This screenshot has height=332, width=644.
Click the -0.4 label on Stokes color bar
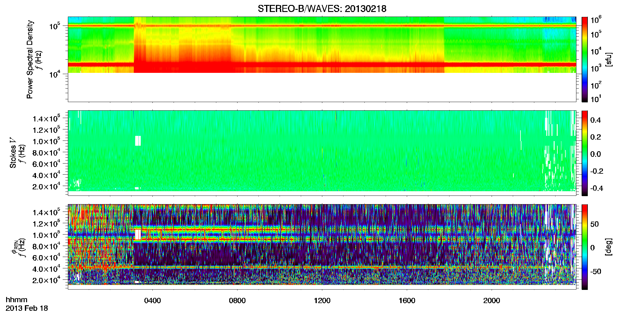597,188
